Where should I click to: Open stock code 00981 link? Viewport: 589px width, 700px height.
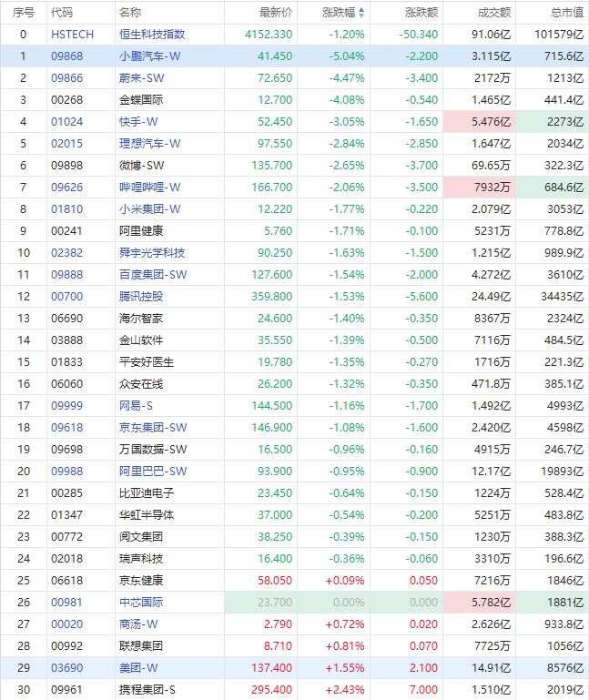[67, 604]
